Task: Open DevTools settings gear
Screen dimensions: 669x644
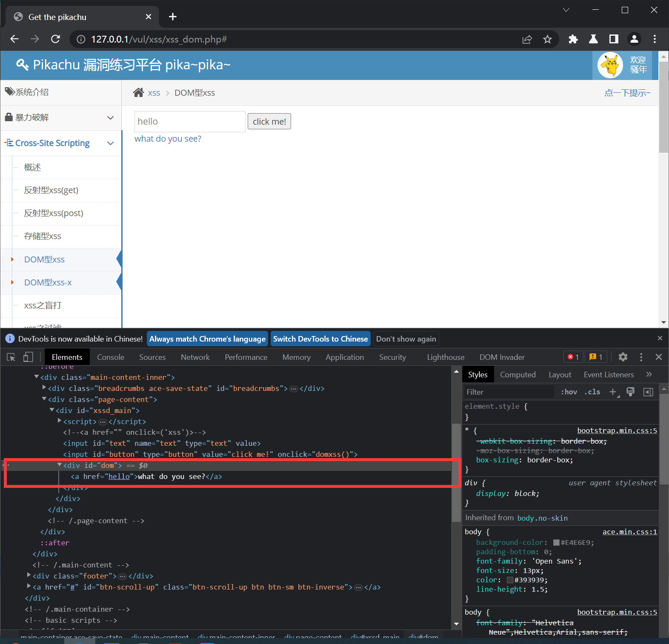Action: click(x=623, y=357)
